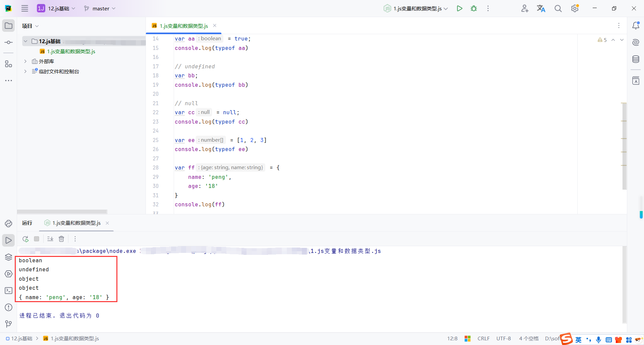The height and width of the screenshot is (345, 644).
Task: Select the 运行 tool window title
Action: 27,223
